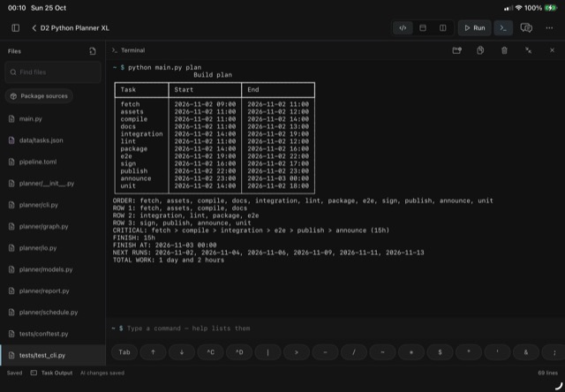
Task: Tap the Tab shortcut key
Action: tap(124, 352)
